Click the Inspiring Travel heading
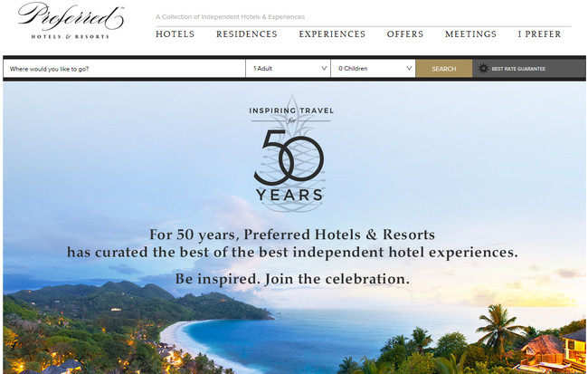This screenshot has width=588, height=374. pos(291,110)
